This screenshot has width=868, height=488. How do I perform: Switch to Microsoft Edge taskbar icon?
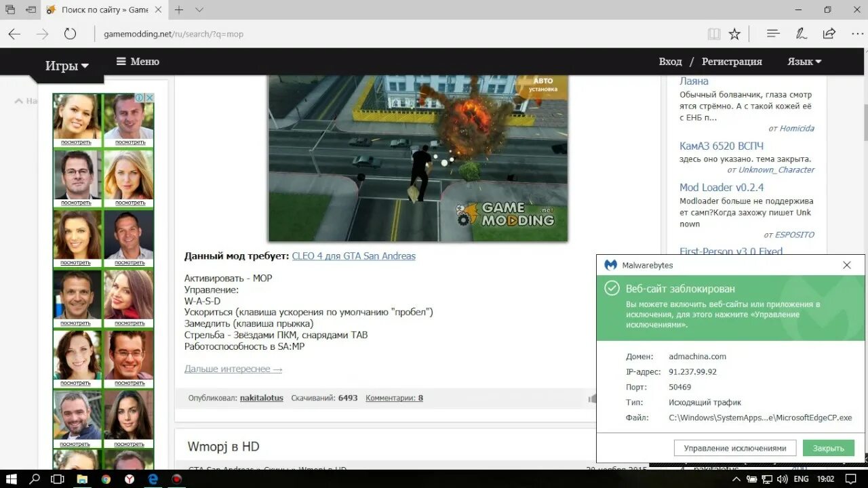click(x=153, y=479)
